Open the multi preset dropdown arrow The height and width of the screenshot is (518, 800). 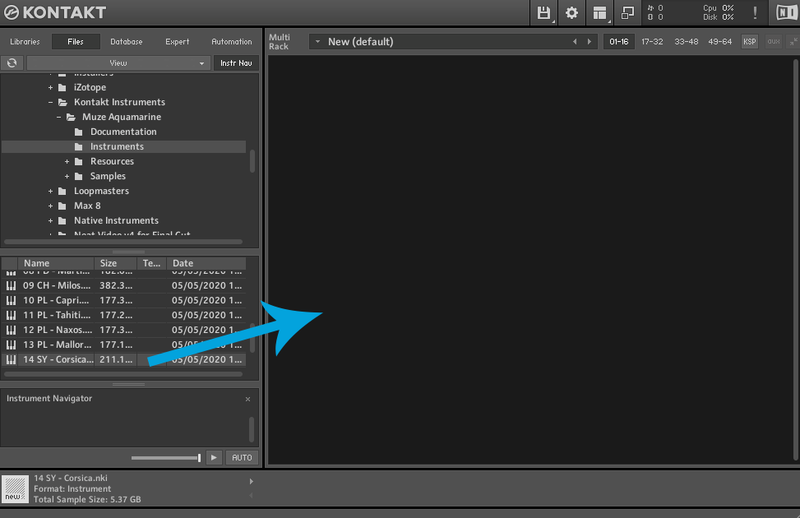click(x=317, y=41)
